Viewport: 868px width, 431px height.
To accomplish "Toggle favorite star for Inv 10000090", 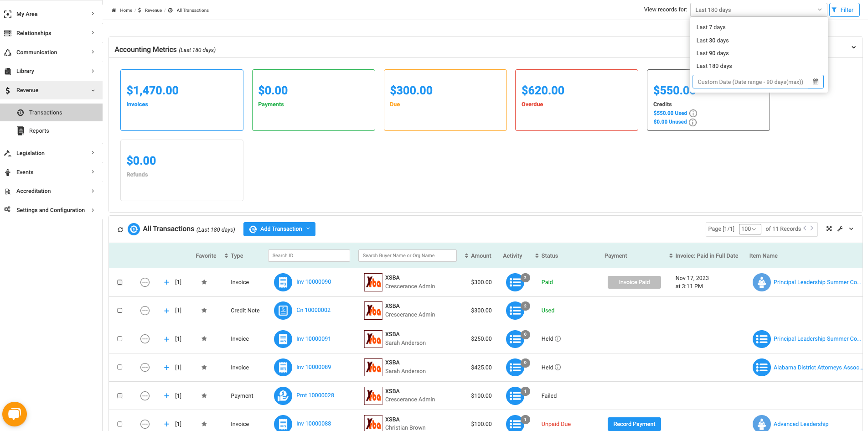I will pyautogui.click(x=204, y=282).
